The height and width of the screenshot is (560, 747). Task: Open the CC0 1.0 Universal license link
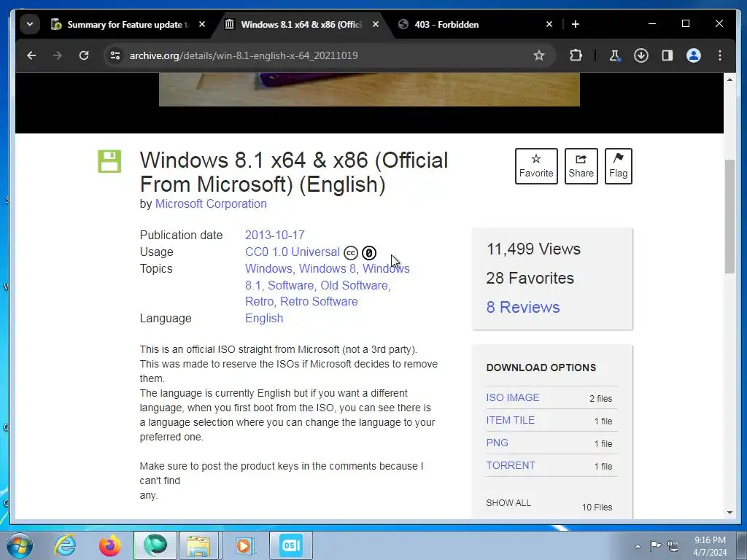(292, 252)
